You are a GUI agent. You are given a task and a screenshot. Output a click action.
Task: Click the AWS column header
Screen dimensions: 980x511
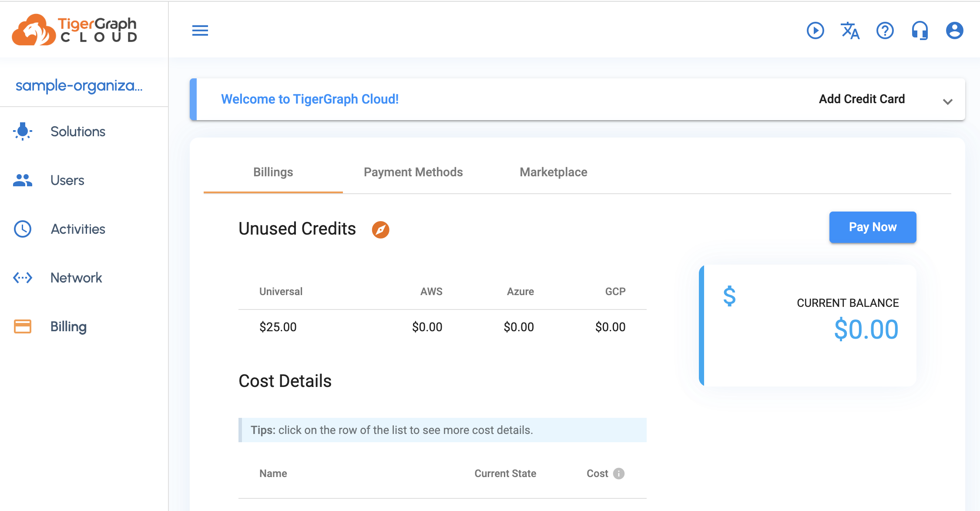click(x=431, y=292)
